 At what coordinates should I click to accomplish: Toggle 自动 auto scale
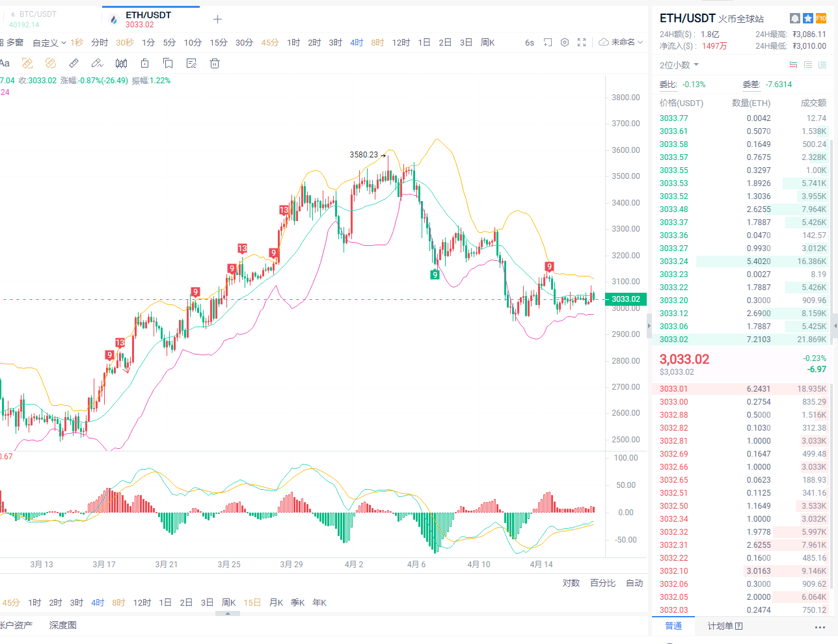tap(634, 583)
